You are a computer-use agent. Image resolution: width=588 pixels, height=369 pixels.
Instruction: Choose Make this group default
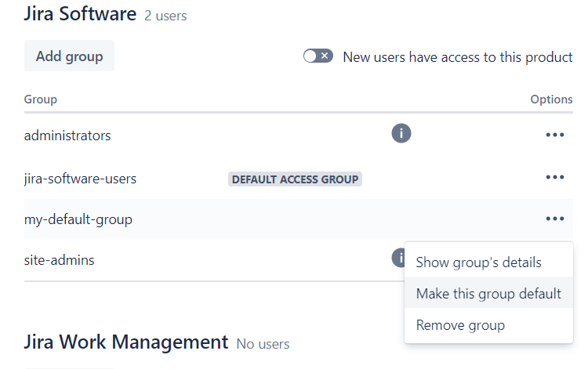(488, 293)
